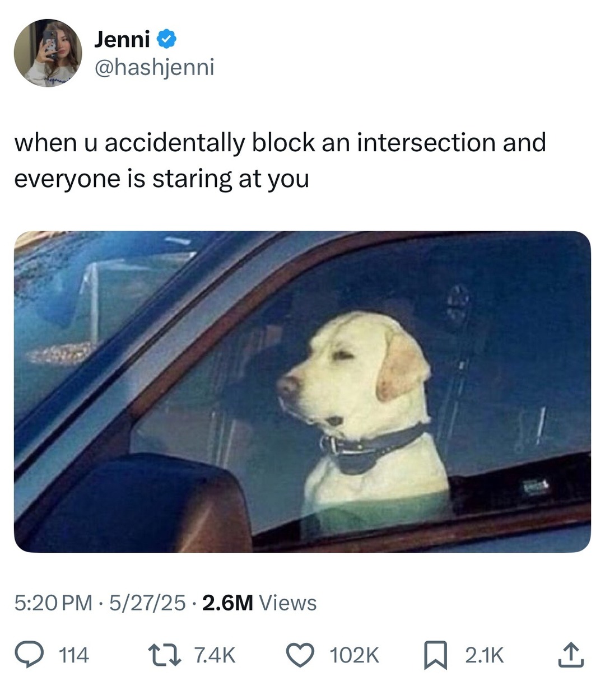Open Jenni's profile picture avatar

[x=48, y=53]
